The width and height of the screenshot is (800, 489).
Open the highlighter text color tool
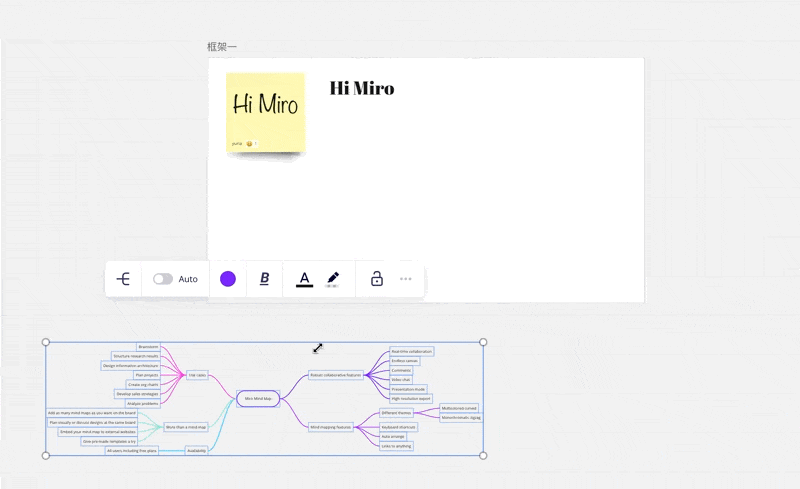(332, 279)
